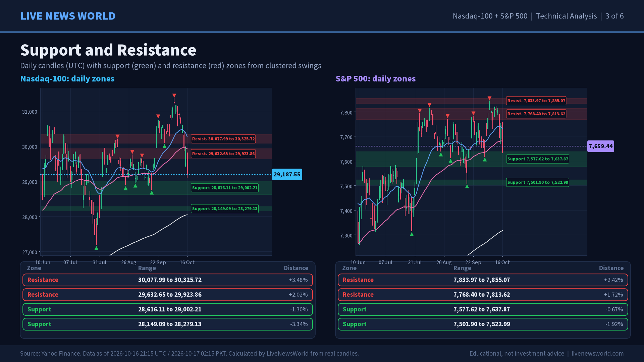Click table range 30,077.99 to 30,325.72
Image resolution: width=644 pixels, height=362 pixels.
pos(170,280)
